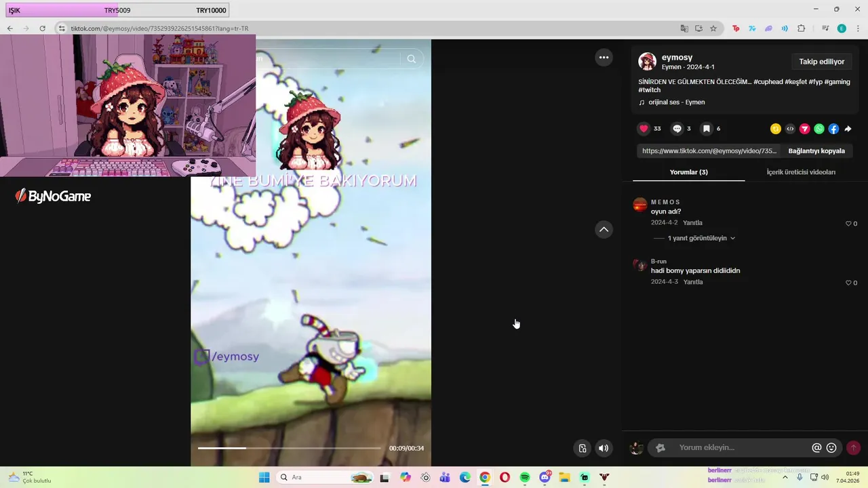Open the purple ghost browser extension
Image resolution: width=868 pixels, height=488 pixels.
768,28
